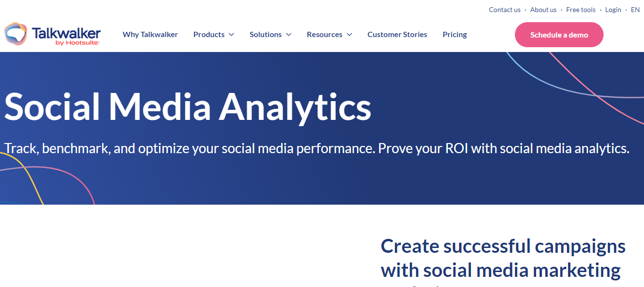Screen dimensions: 644x287
Task: Select the Why Talkwalker menu item
Action: click(x=150, y=34)
